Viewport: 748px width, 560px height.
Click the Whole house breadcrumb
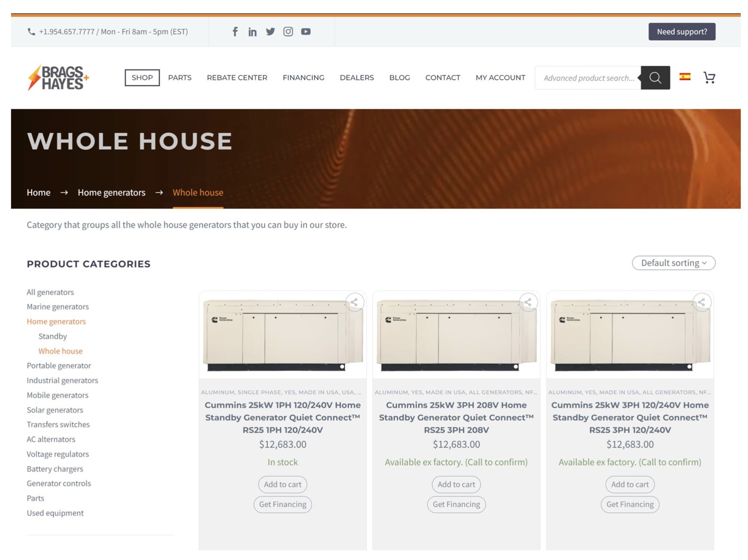pyautogui.click(x=198, y=192)
